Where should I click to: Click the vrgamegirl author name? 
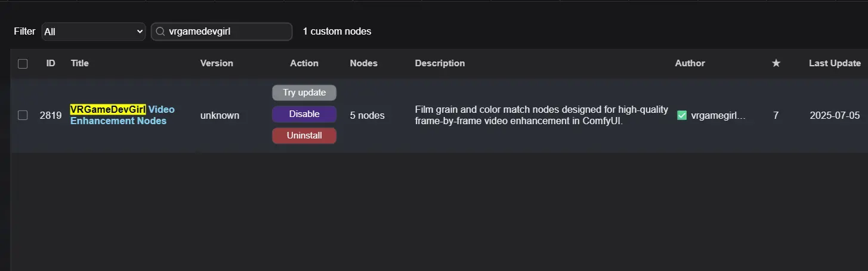point(718,116)
